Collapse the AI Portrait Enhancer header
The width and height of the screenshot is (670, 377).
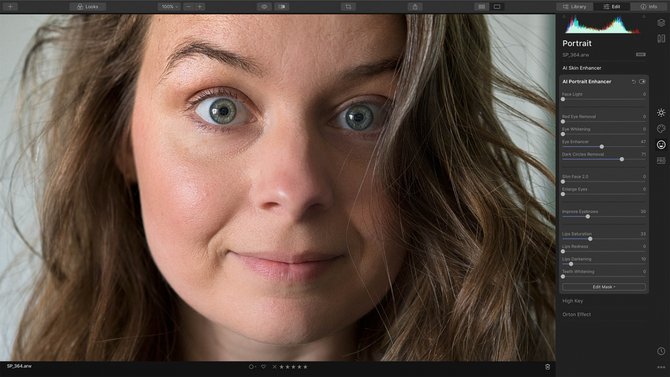tap(587, 82)
